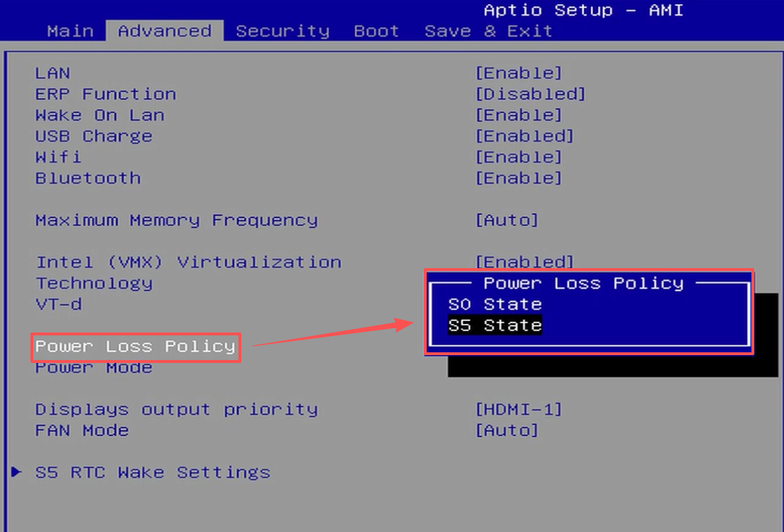
Task: Change Intel VMX Virtualization Enabled value
Action: click(x=524, y=262)
